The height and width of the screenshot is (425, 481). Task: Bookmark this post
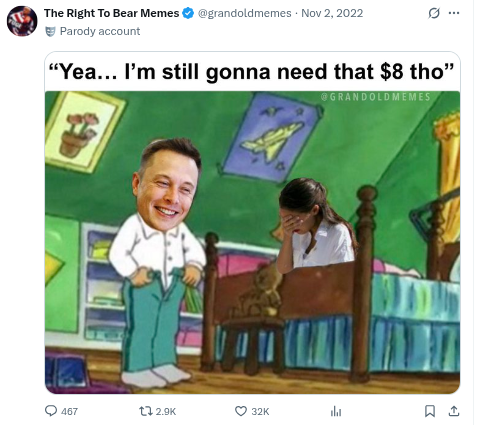pos(430,411)
